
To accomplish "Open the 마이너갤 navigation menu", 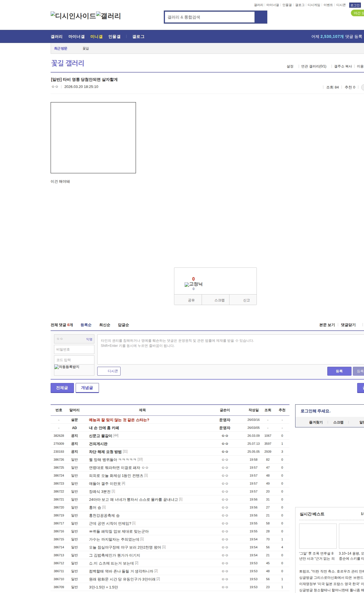I will click(76, 37).
